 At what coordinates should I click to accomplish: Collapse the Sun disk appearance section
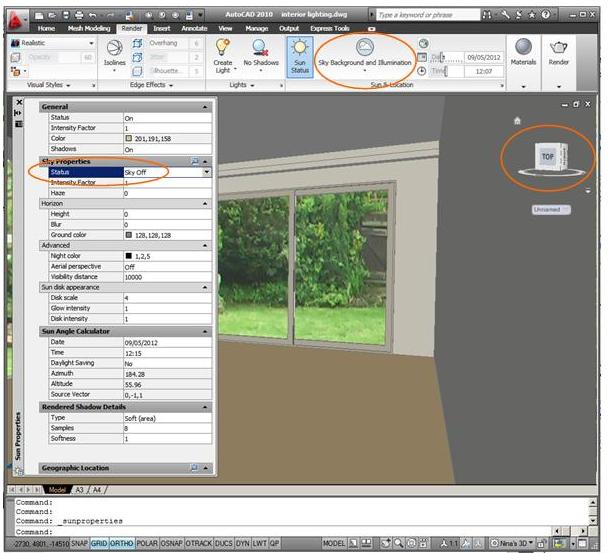pyautogui.click(x=205, y=287)
